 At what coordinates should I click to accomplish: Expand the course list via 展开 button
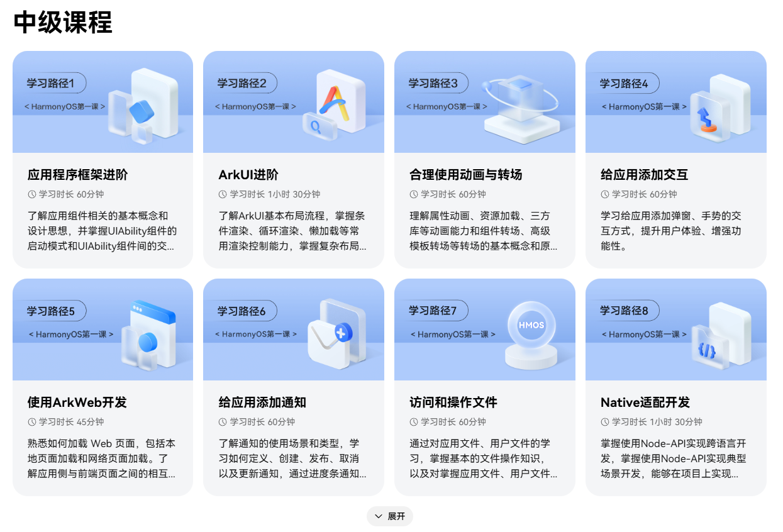[390, 516]
